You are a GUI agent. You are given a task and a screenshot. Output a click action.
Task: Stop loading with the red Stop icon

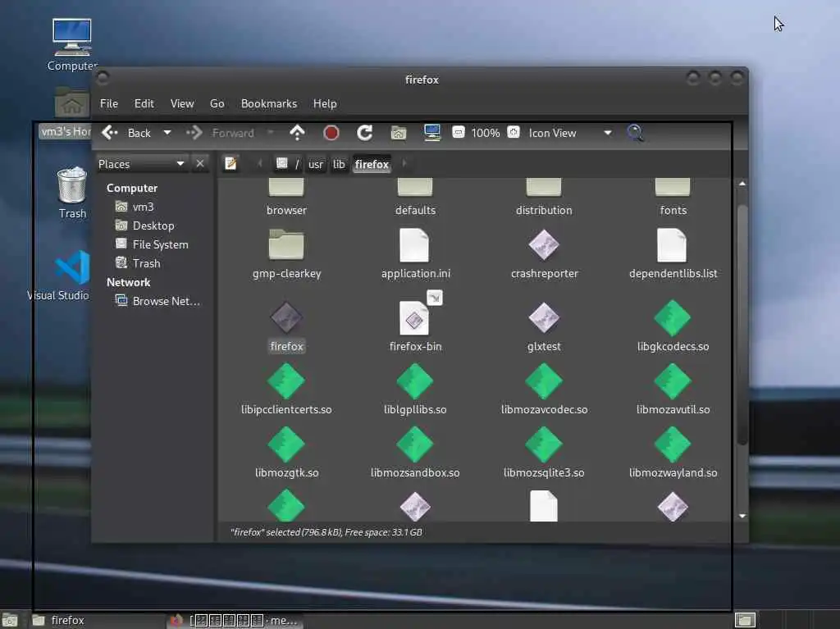pos(331,133)
